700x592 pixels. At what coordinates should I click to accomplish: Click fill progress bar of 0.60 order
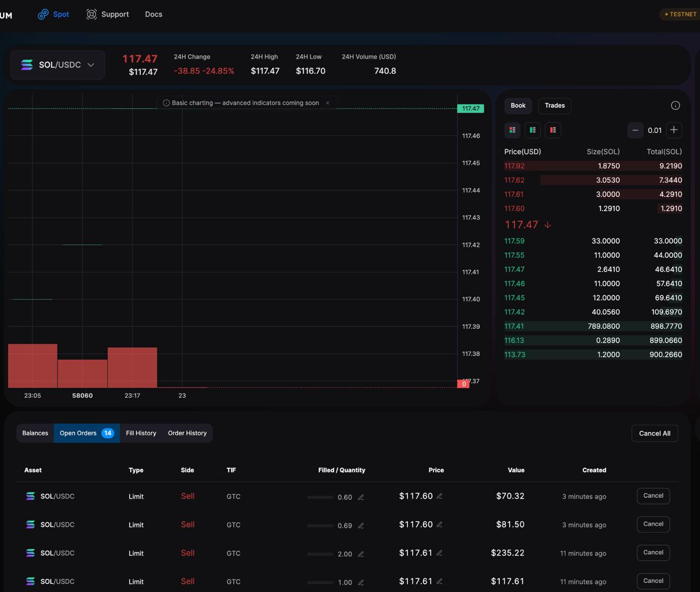320,497
